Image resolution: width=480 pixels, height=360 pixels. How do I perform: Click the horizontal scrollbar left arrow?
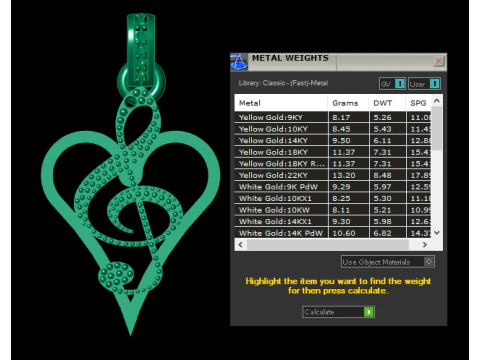(x=241, y=245)
